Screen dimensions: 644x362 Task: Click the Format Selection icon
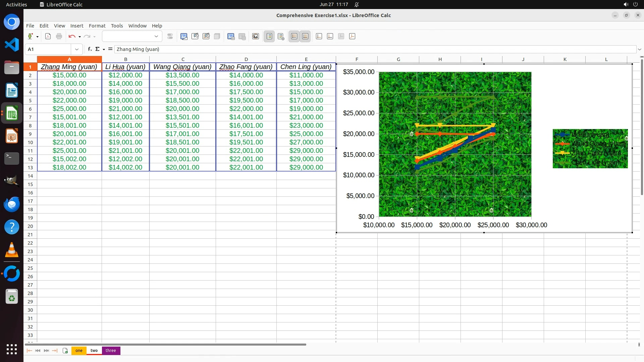tap(170, 36)
